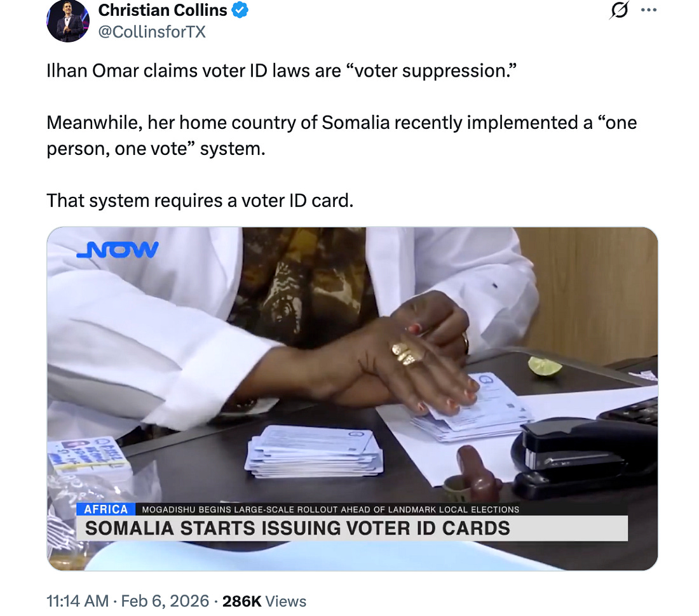Click the Feb 6, 2026 date

[x=165, y=601]
